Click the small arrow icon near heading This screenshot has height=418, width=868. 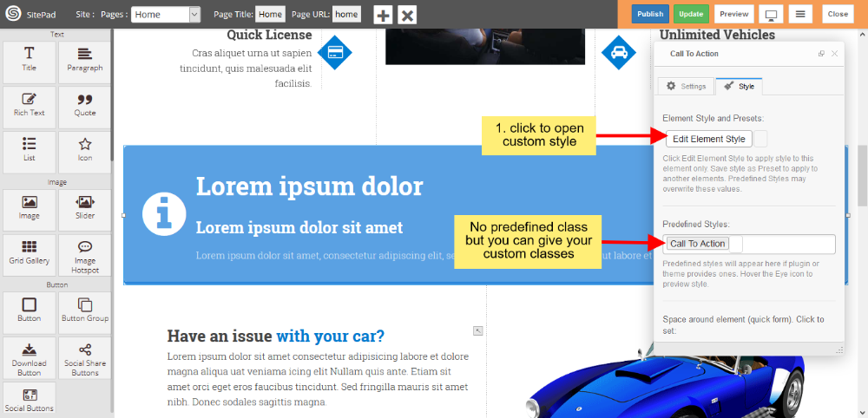coord(478,330)
